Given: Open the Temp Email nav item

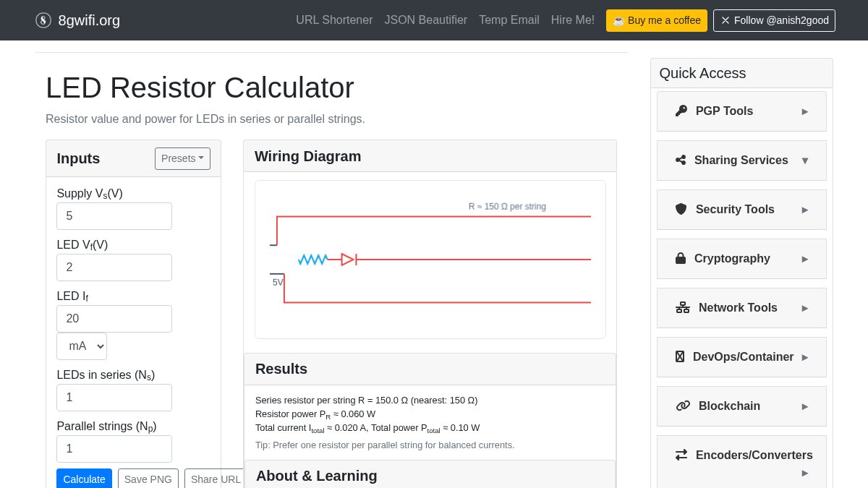Looking at the screenshot, I should [x=509, y=20].
